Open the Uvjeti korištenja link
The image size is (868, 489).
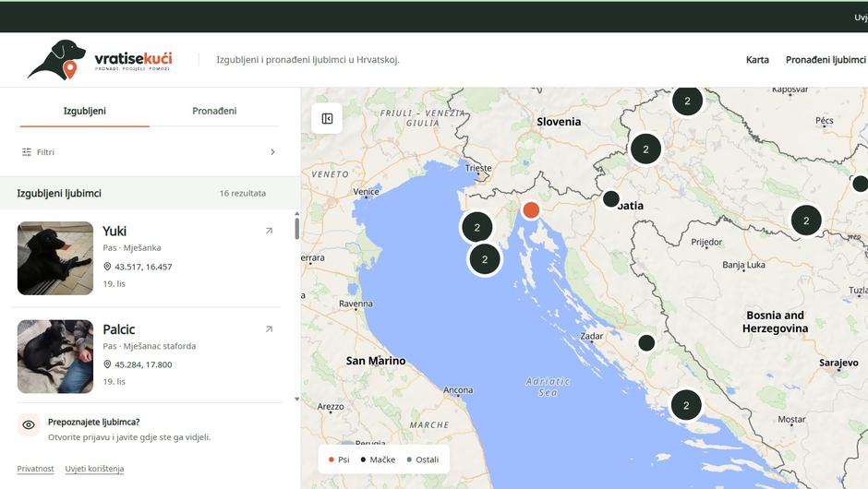point(95,469)
